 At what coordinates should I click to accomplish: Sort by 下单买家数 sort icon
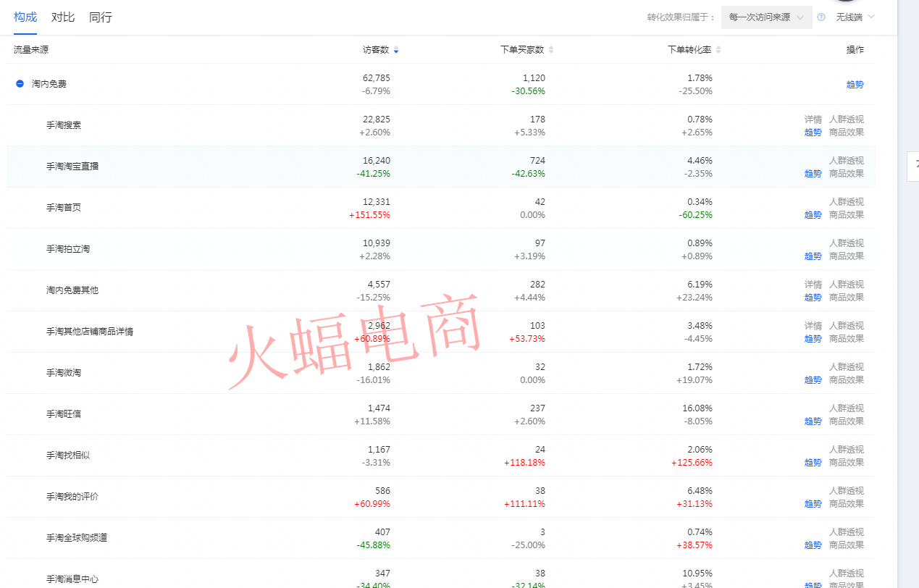(550, 50)
